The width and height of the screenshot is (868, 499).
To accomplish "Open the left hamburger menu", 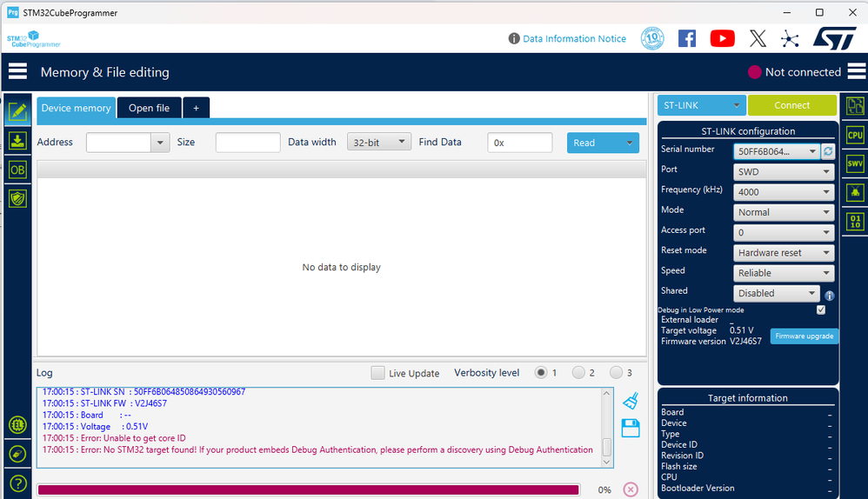I will coord(17,71).
